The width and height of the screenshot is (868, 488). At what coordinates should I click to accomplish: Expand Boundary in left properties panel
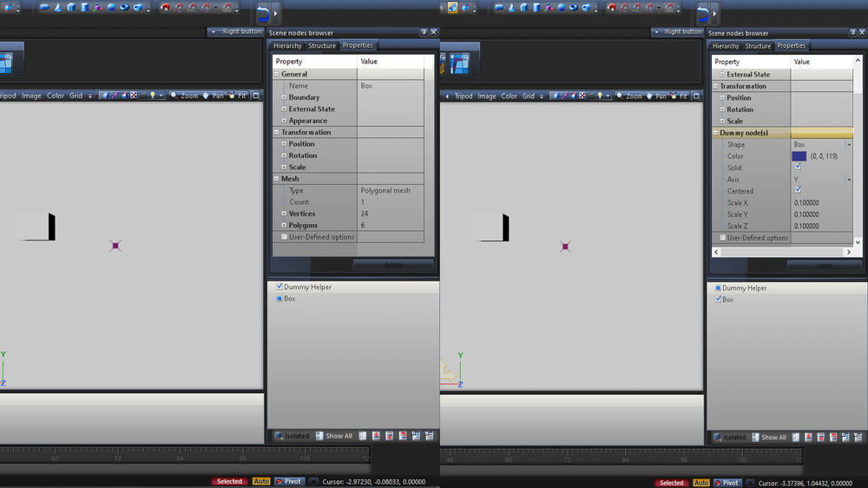284,97
